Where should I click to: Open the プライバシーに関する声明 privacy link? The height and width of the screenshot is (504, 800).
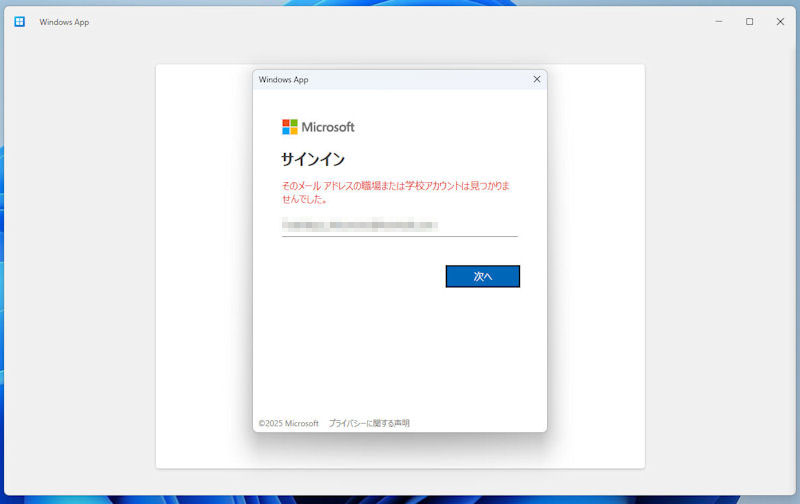369,423
